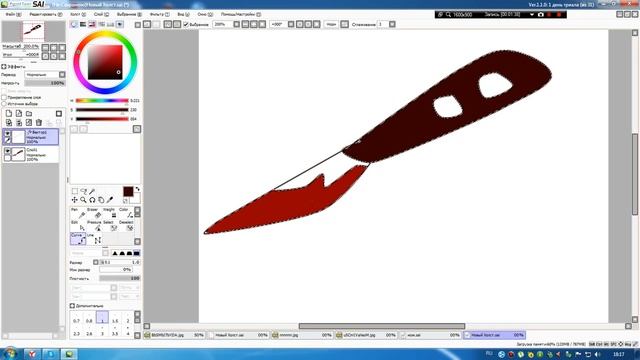Select brush size preset 0.7
Viewport: 640px width, 360px height.
(x=76, y=318)
